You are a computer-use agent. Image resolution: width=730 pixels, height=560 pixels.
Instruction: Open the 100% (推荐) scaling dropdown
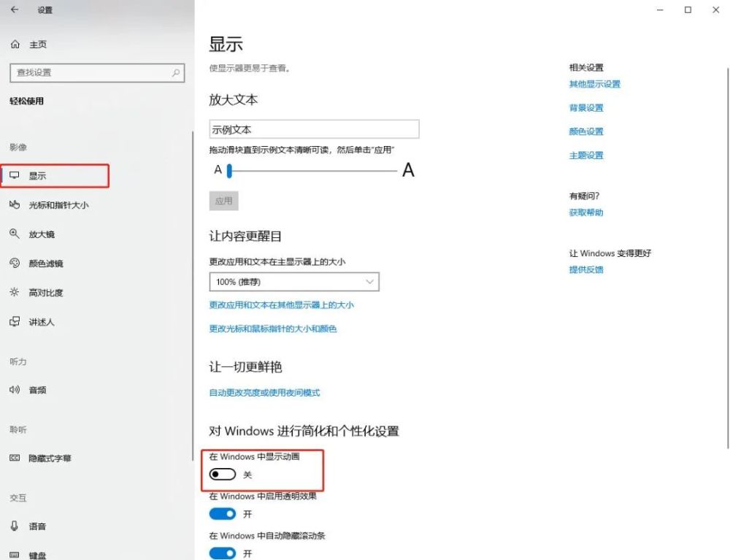click(294, 282)
